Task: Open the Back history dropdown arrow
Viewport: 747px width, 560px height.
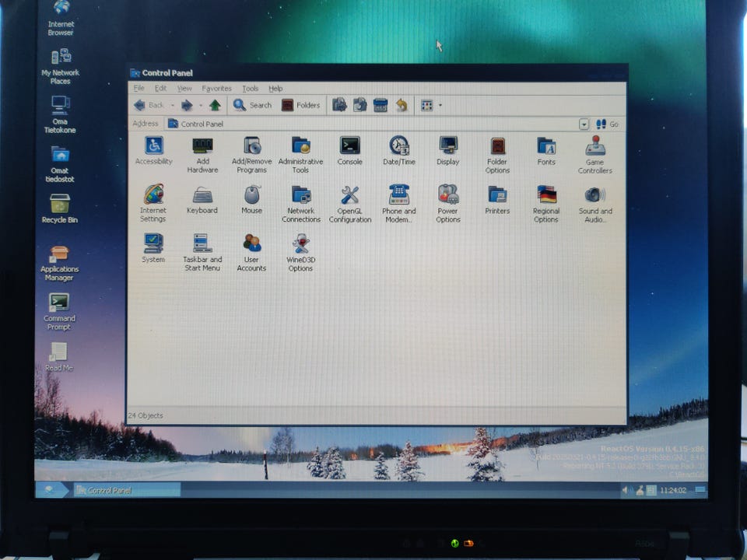Action: click(x=171, y=105)
